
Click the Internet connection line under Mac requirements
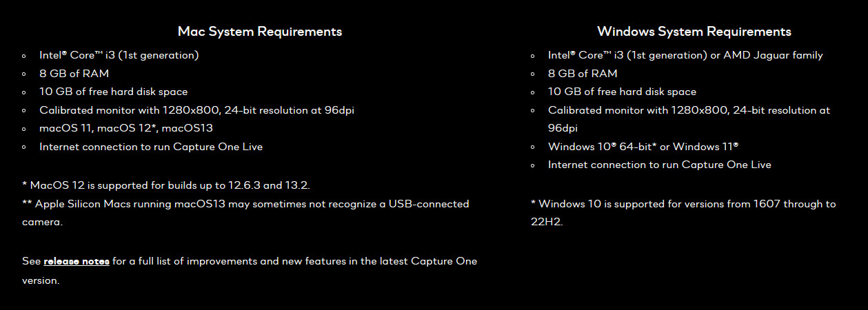[151, 147]
